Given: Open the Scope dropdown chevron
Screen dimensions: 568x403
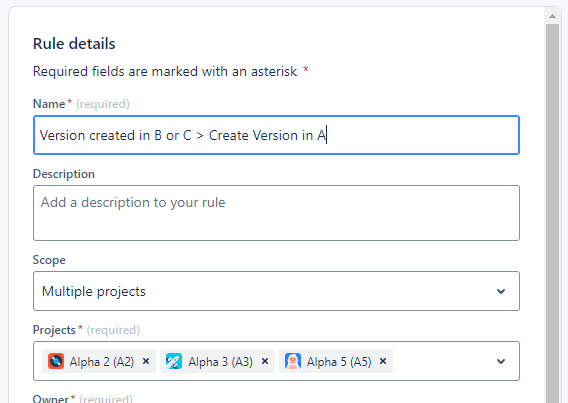Looking at the screenshot, I should pyautogui.click(x=501, y=291).
